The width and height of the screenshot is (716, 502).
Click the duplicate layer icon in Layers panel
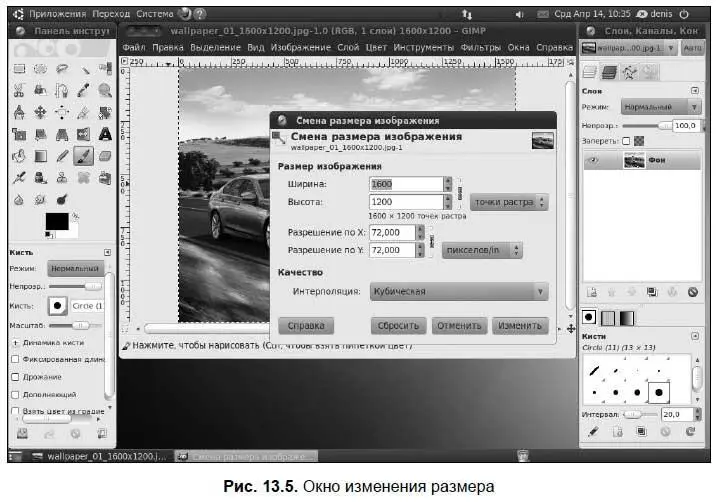tap(652, 292)
